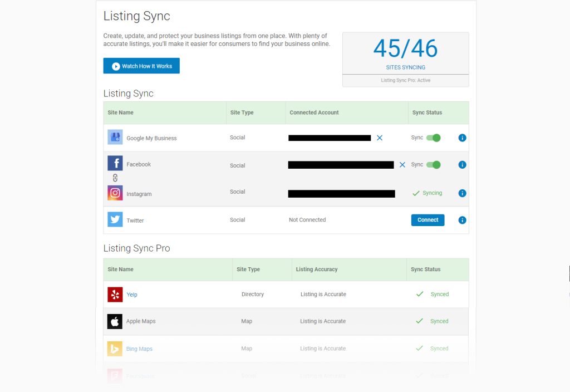Click the Bing Maps logo icon
This screenshot has width=570, height=392.
[115, 349]
